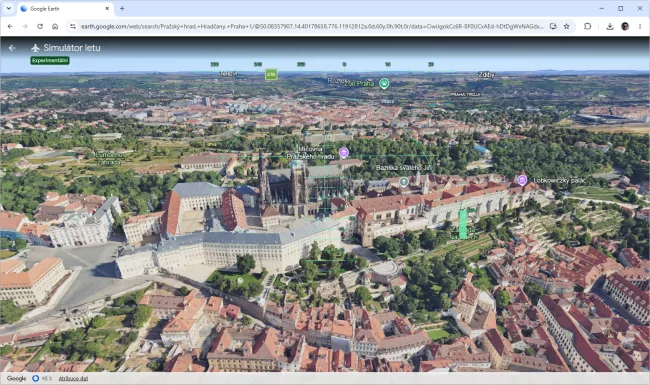
Task: Go forward in browser history
Action: pyautogui.click(x=25, y=26)
